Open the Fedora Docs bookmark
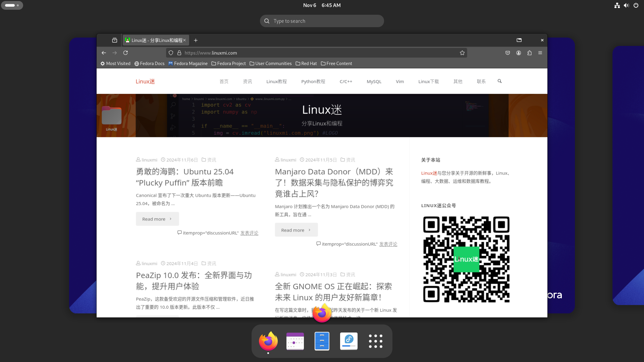 pyautogui.click(x=149, y=63)
